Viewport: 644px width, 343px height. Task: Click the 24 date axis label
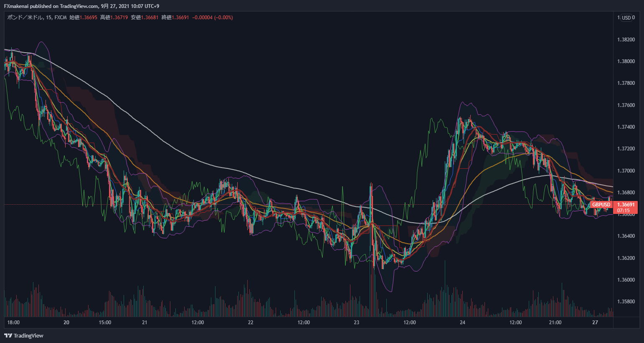click(462, 323)
